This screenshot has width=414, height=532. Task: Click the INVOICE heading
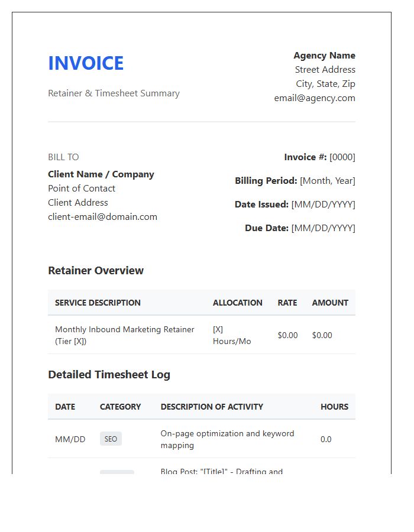click(86, 63)
